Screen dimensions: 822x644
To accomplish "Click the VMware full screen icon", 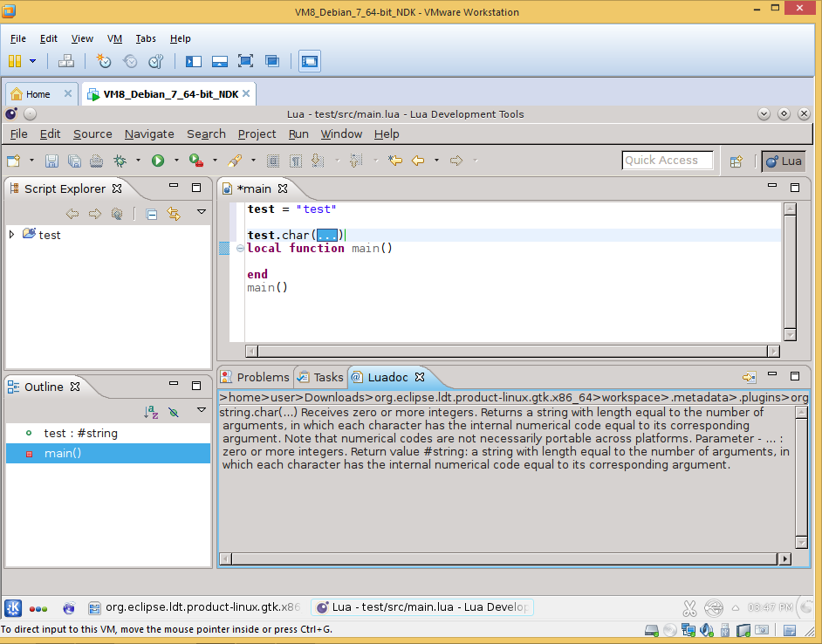I will click(245, 61).
